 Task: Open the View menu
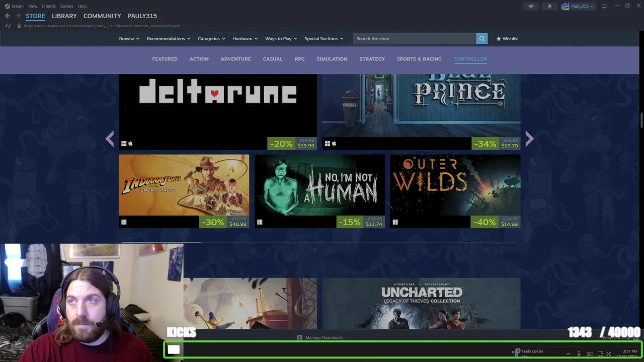point(33,6)
